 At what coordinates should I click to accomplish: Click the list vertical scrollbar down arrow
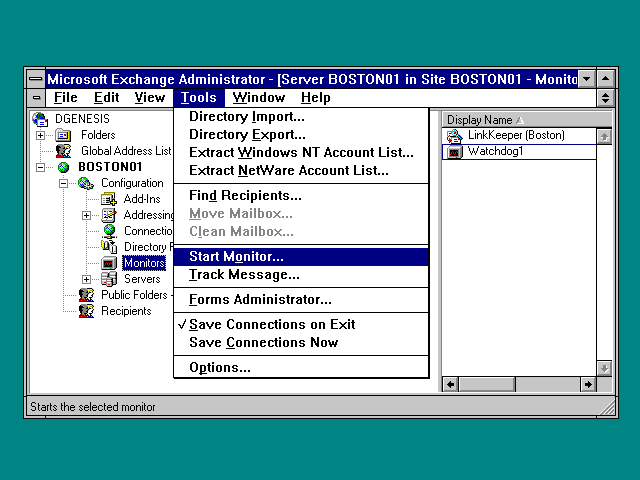coord(604,369)
